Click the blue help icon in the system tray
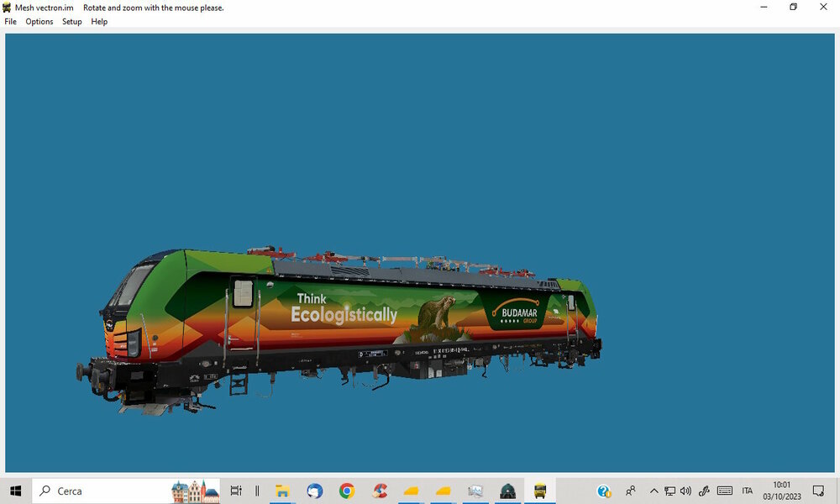Screen dimensions: 840x504 click(604, 491)
